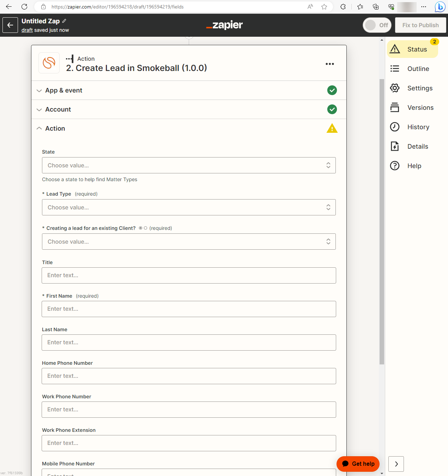This screenshot has height=476, width=448.
Task: Open the existing Client dropdown
Action: coord(189,242)
